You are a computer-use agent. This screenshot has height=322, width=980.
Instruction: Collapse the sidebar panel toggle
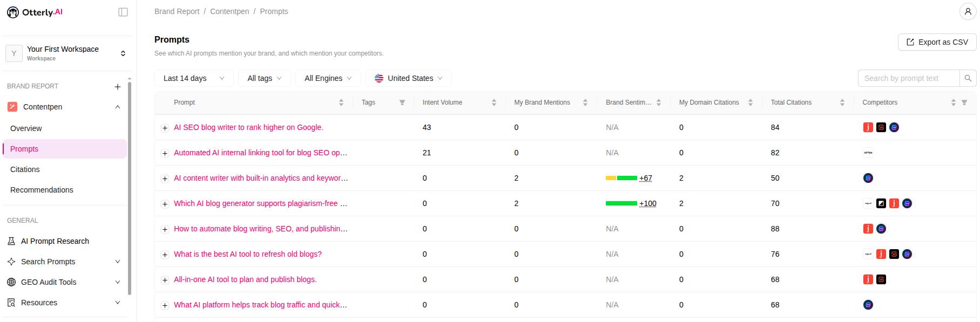[x=123, y=12]
